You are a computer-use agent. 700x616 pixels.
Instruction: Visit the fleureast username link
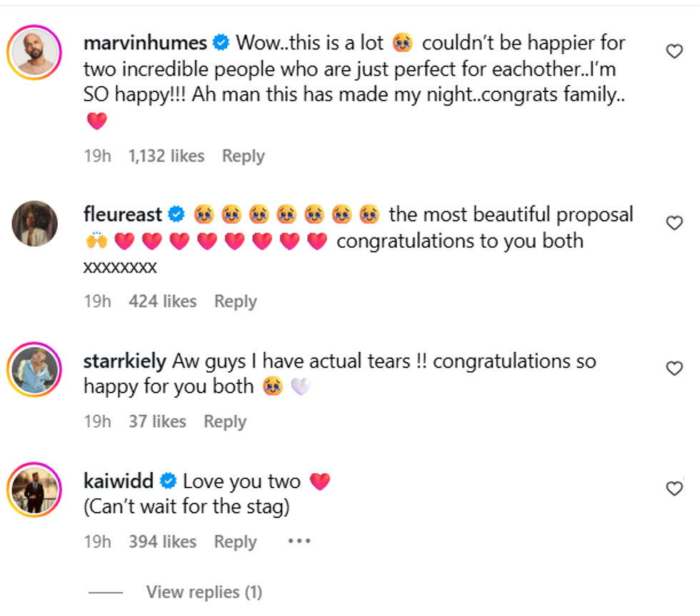pos(123,214)
